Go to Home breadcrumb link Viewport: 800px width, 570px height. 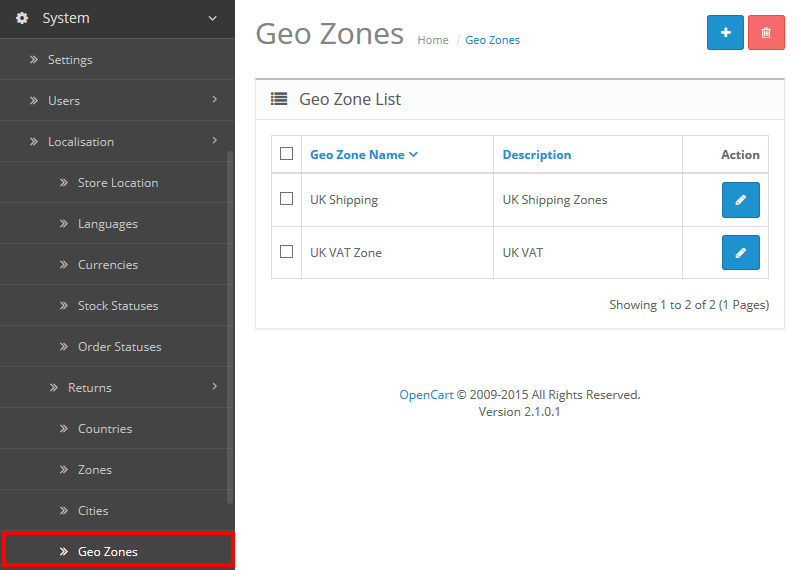(x=433, y=40)
